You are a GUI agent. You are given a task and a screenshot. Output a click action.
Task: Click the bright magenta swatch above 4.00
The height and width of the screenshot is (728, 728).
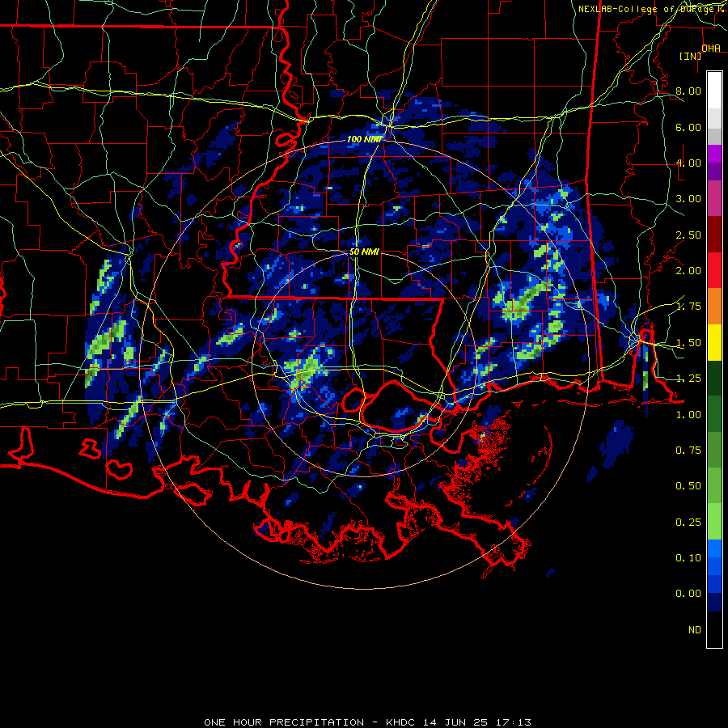pos(714,154)
